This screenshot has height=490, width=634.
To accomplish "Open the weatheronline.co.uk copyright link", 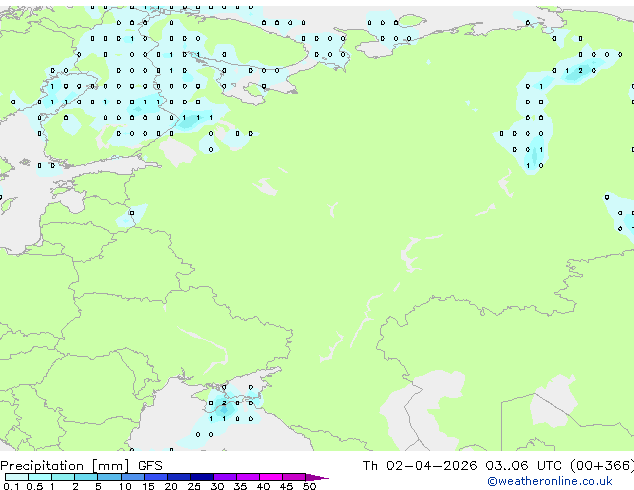I will click(x=550, y=481).
